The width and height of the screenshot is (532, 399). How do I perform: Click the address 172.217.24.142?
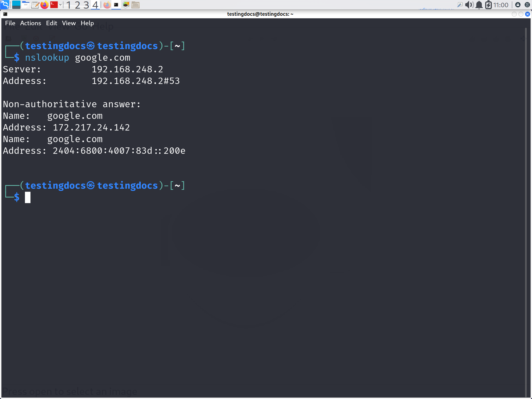point(91,127)
